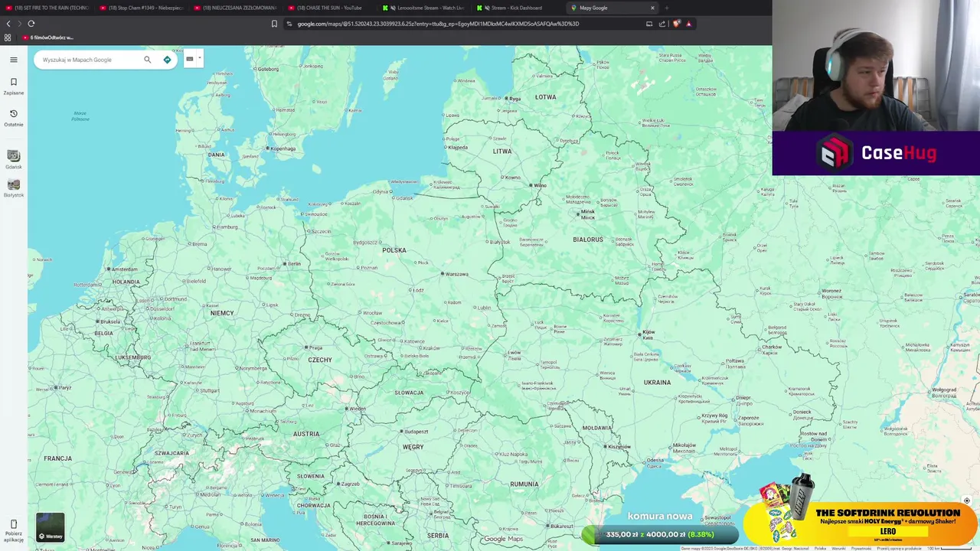Click the screen cast icon in address bar

pyautogui.click(x=649, y=24)
